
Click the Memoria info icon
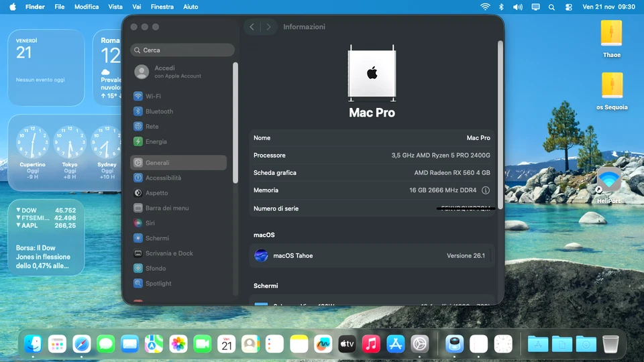[x=486, y=190]
